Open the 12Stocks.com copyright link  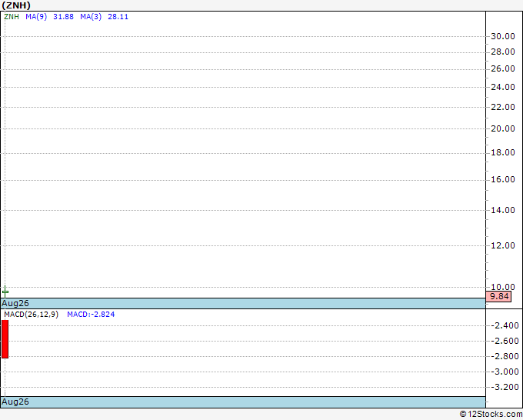pos(491,414)
